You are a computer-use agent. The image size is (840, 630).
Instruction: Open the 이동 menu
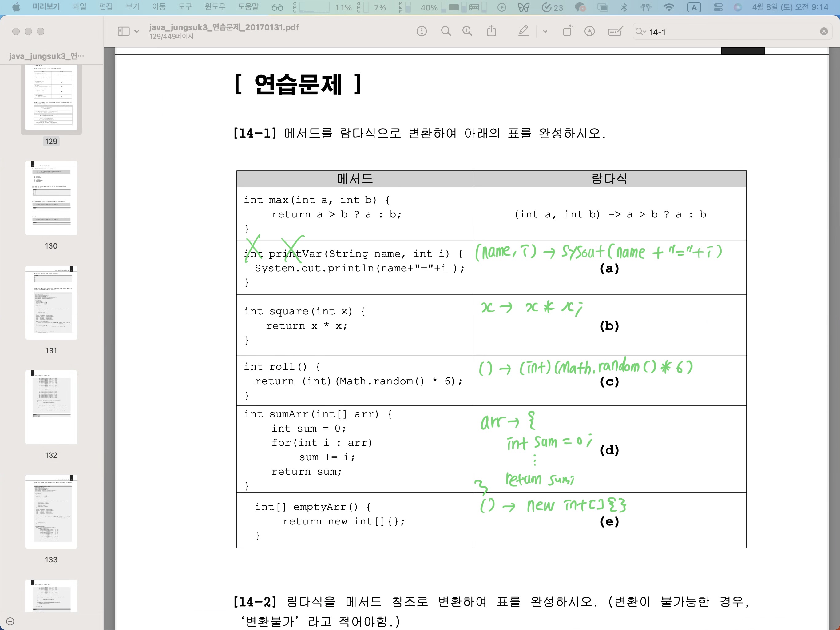click(159, 7)
